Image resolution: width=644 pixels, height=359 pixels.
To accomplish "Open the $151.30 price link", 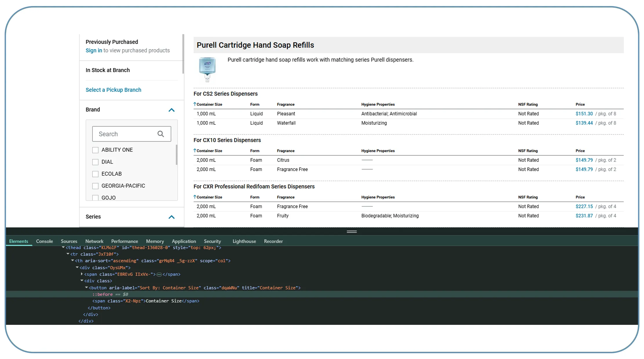I will click(x=584, y=114).
